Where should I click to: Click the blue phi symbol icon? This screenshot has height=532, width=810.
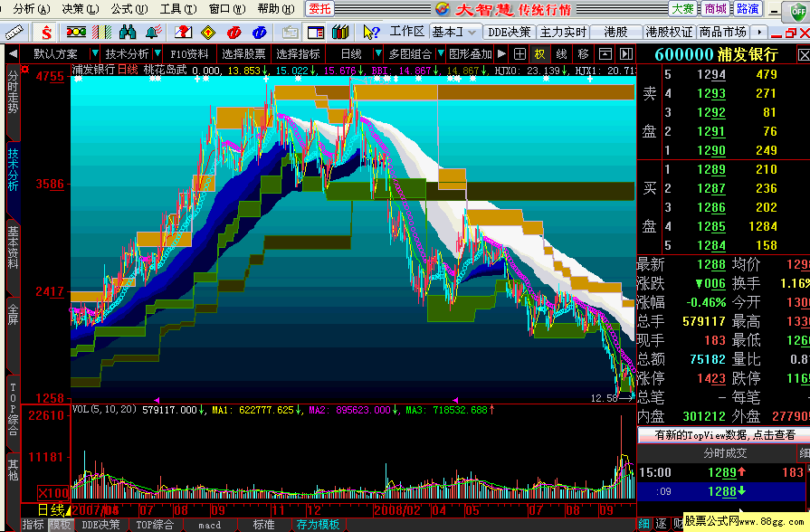tap(260, 32)
